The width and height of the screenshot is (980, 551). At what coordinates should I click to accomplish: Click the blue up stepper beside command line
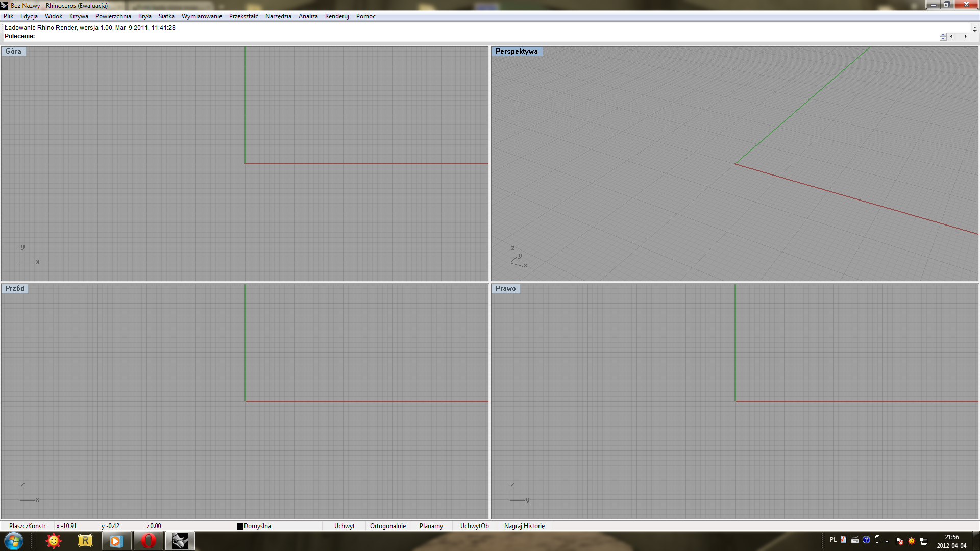(943, 34)
